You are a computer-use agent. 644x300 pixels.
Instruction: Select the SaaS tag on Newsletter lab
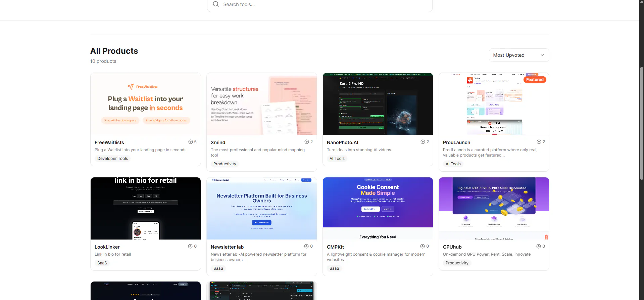point(218,268)
